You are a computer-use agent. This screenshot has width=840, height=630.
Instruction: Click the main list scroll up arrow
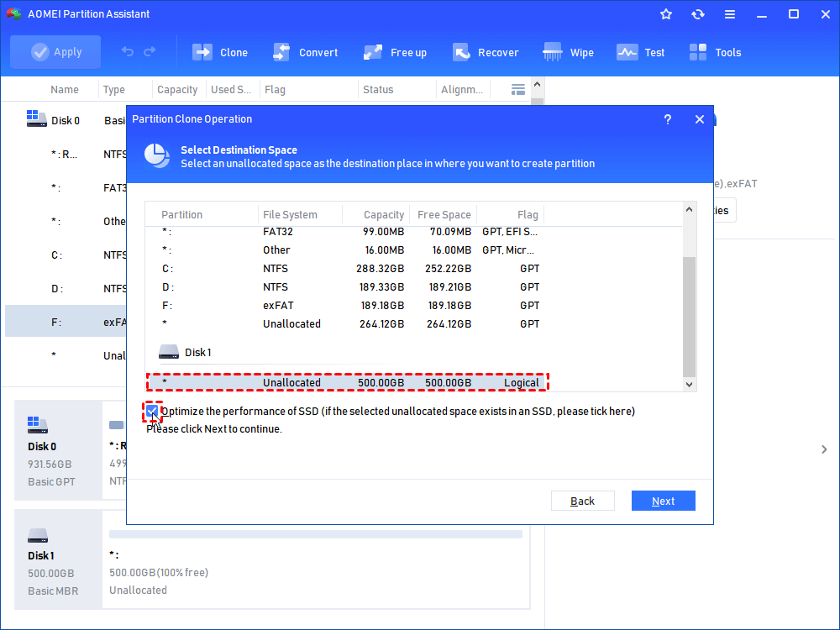point(538,85)
